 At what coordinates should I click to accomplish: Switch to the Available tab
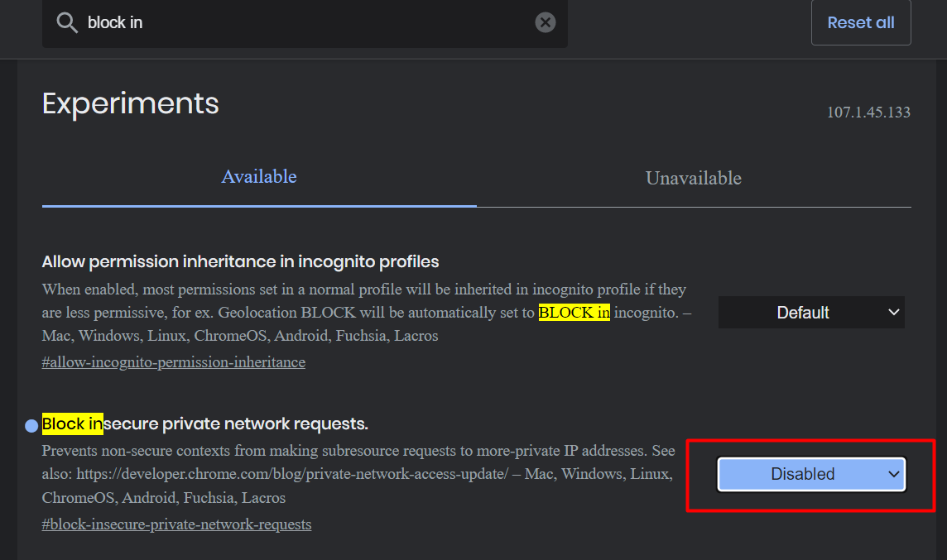tap(259, 178)
